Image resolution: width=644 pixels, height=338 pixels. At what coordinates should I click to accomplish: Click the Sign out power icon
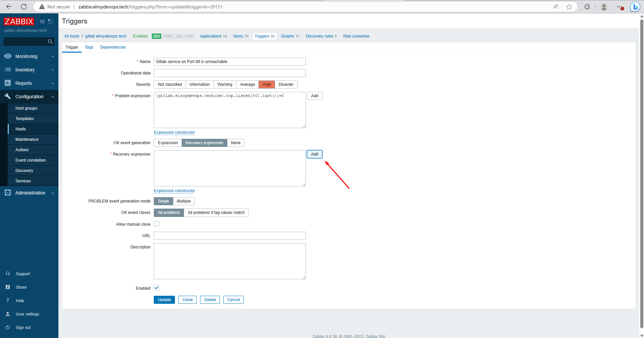8,327
